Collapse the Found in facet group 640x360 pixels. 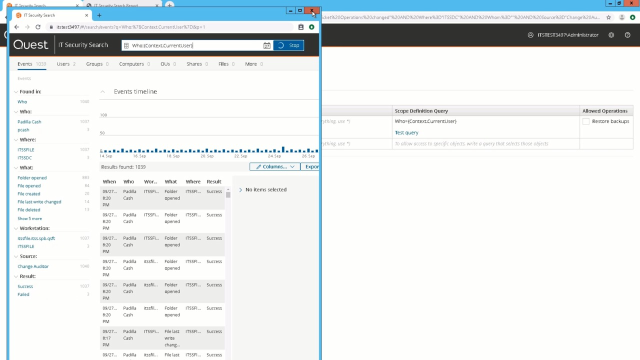tap(16, 92)
